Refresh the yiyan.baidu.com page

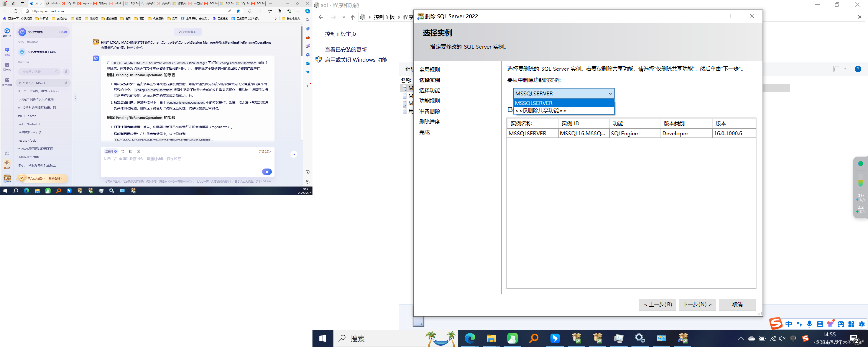pos(15,11)
